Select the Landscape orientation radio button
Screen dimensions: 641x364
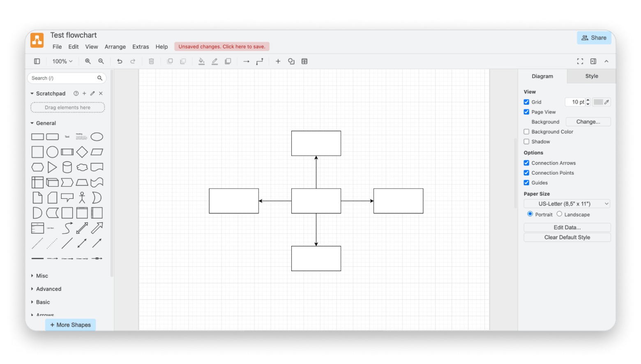pyautogui.click(x=559, y=214)
